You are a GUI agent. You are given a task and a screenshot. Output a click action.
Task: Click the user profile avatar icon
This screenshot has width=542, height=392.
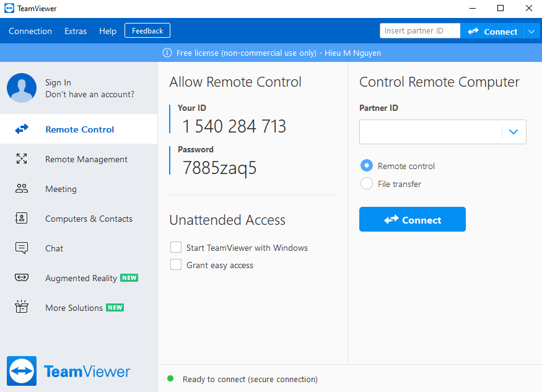coord(22,88)
